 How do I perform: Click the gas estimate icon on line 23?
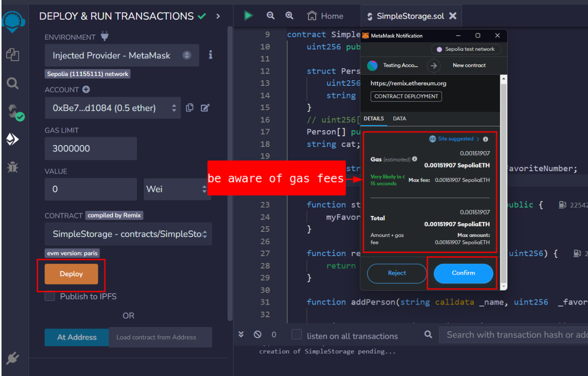(562, 205)
